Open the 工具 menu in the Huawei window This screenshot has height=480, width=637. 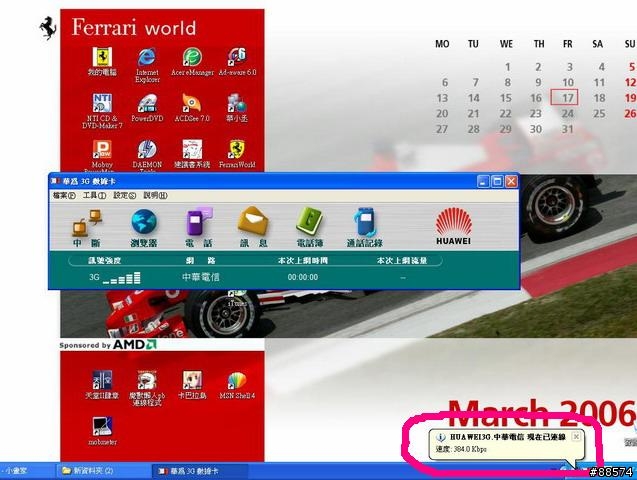tap(94, 196)
